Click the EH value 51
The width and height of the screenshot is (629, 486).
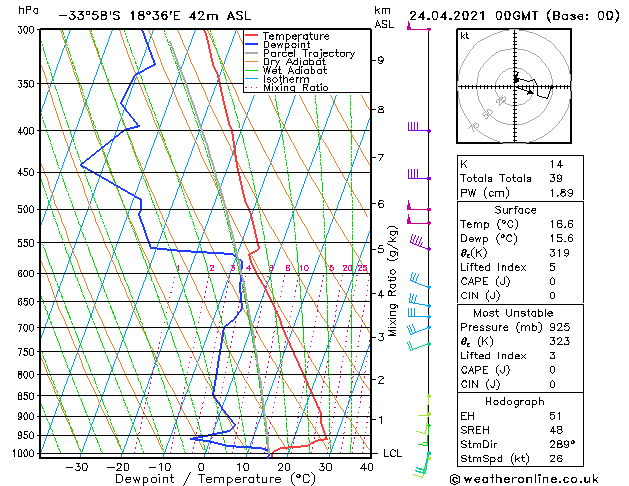[555, 416]
